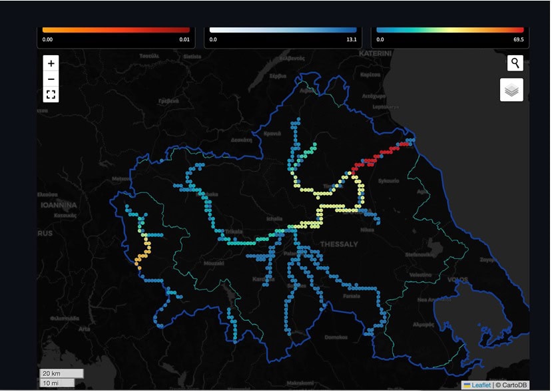Image resolution: width=552 pixels, height=392 pixels.
Task: Click the white-blue color scale bar
Action: 283,30
